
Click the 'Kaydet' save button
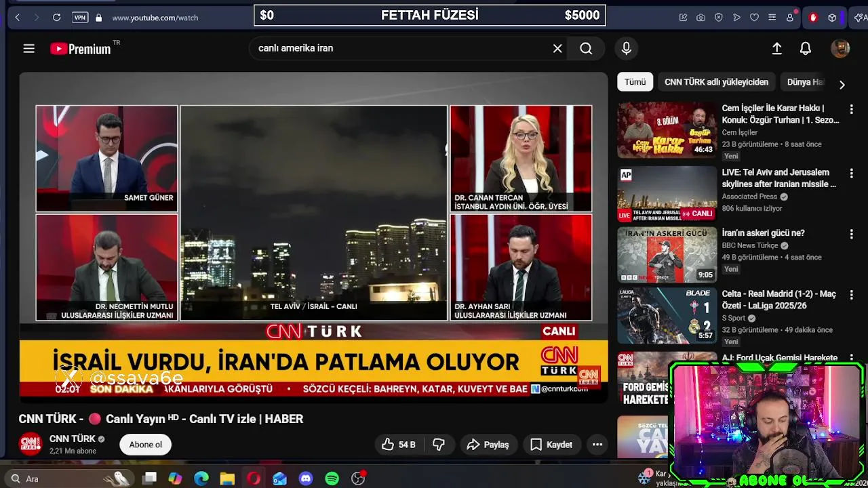[x=551, y=445]
